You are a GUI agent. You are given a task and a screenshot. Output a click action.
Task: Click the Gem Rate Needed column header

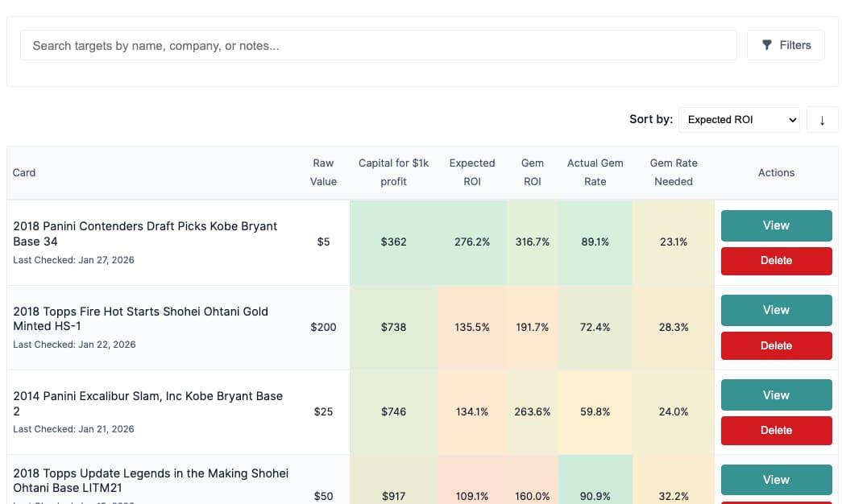point(674,172)
